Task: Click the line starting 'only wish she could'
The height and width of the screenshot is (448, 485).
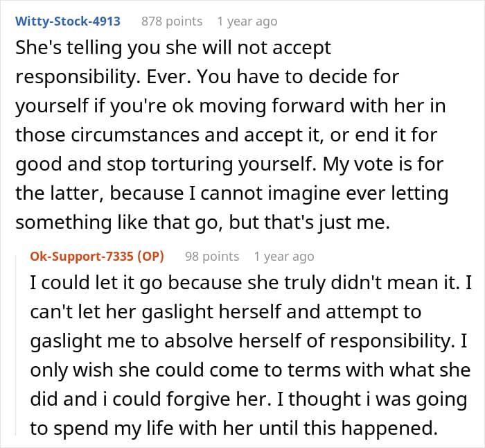Action: (x=250, y=370)
